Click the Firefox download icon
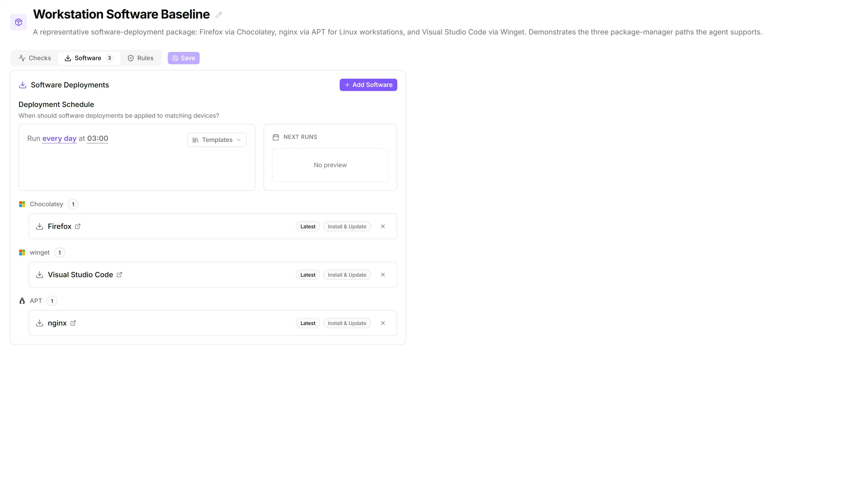This screenshot has height=504, width=844. pyautogui.click(x=39, y=226)
